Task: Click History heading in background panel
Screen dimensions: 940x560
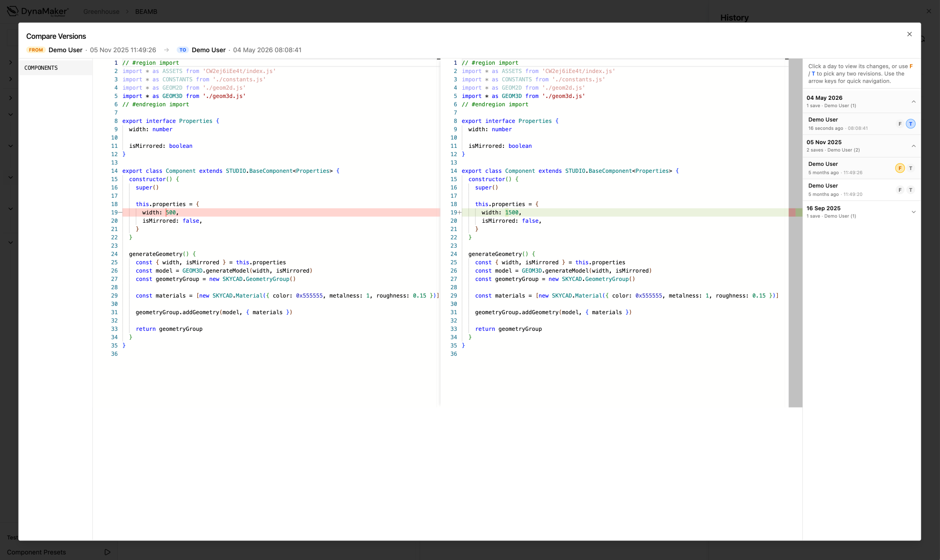Action: click(x=734, y=18)
